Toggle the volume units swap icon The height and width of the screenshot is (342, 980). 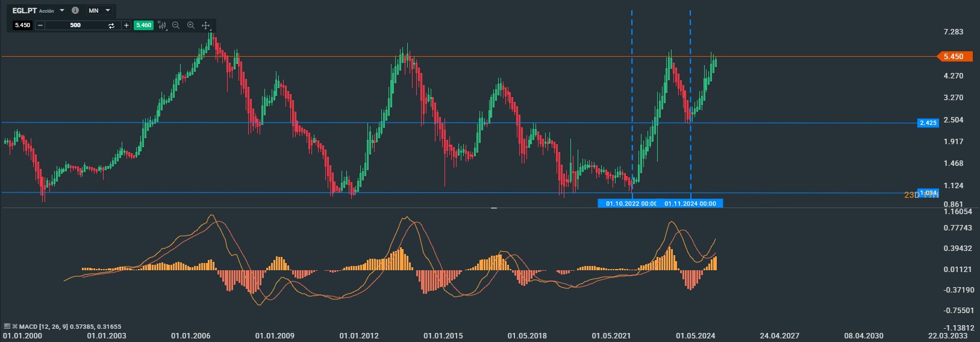point(111,25)
